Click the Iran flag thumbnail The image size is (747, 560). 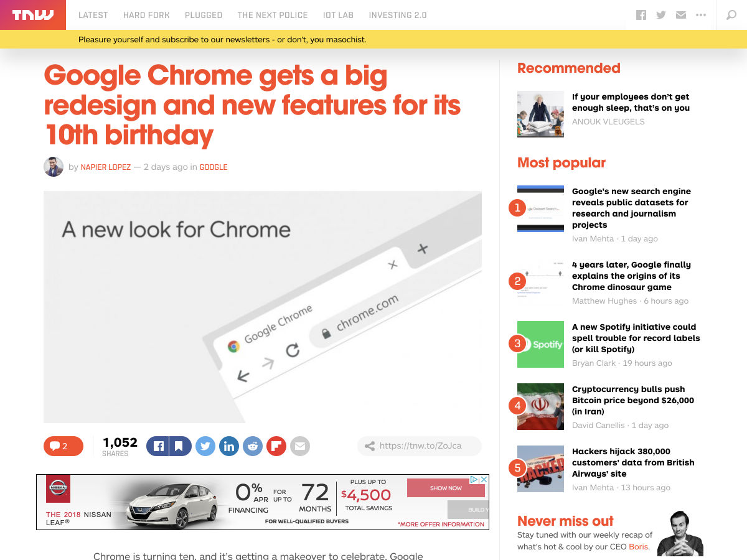tap(540, 406)
